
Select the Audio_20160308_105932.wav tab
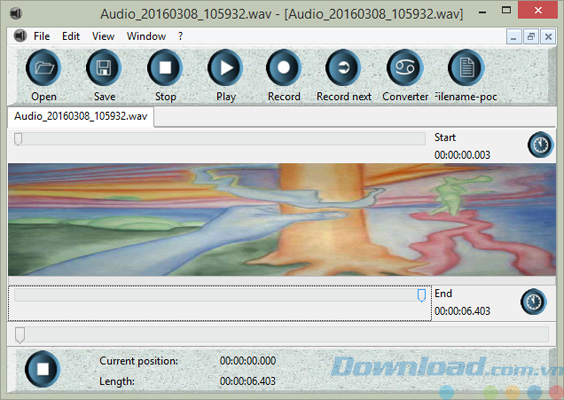81,116
